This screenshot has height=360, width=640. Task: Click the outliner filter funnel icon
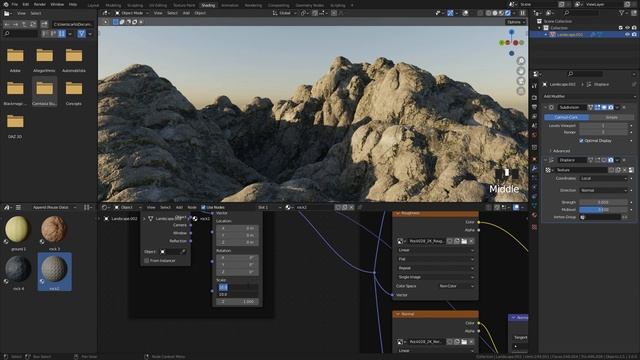click(x=622, y=13)
